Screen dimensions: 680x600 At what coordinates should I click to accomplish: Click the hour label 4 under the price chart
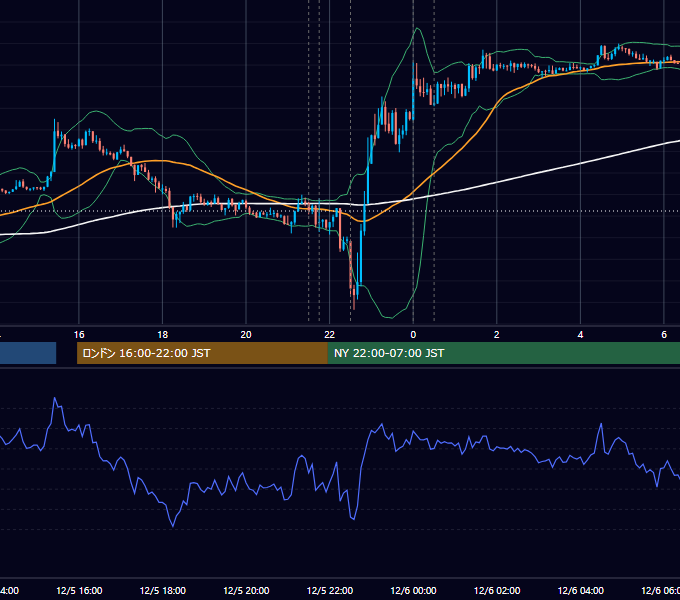(580, 335)
